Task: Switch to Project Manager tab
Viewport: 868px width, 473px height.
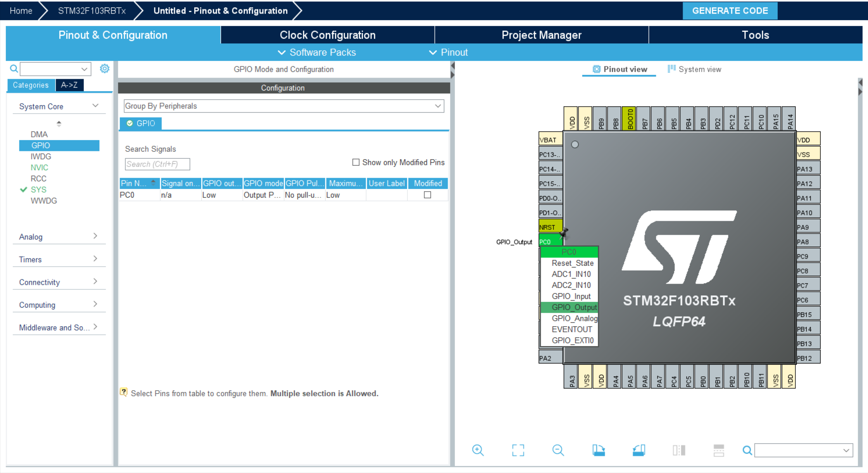Action: click(542, 35)
